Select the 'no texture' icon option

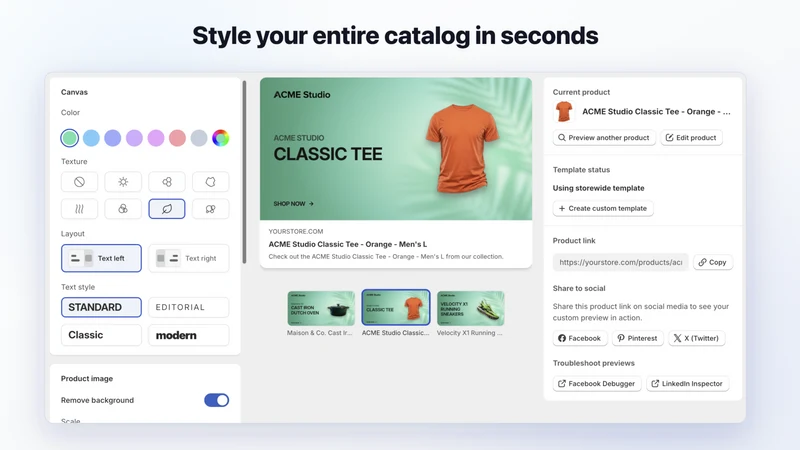coord(79,182)
